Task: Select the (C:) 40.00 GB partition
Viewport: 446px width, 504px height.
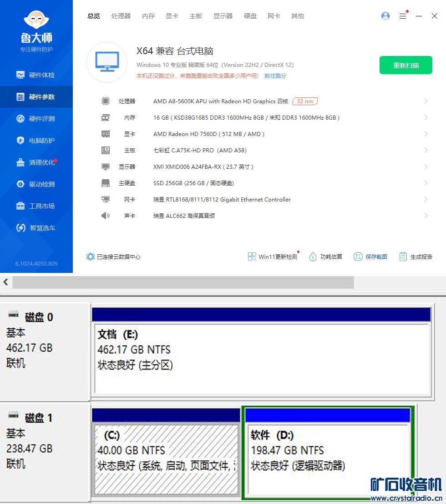Action: [166, 452]
